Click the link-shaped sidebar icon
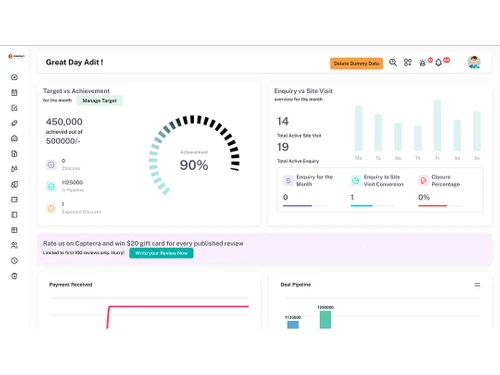 (x=14, y=123)
